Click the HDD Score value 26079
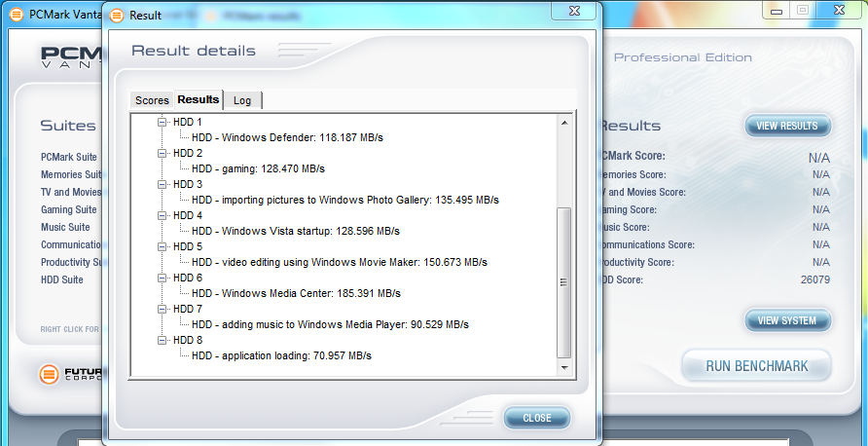The width and height of the screenshot is (868, 446). [x=814, y=279]
